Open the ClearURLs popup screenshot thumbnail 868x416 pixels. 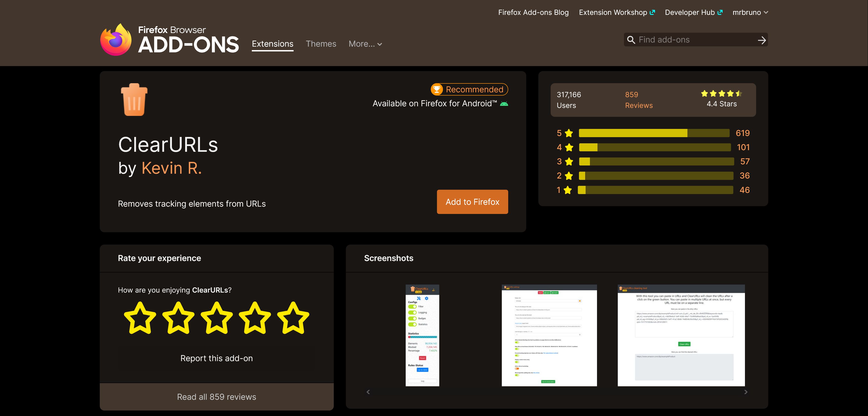(423, 335)
